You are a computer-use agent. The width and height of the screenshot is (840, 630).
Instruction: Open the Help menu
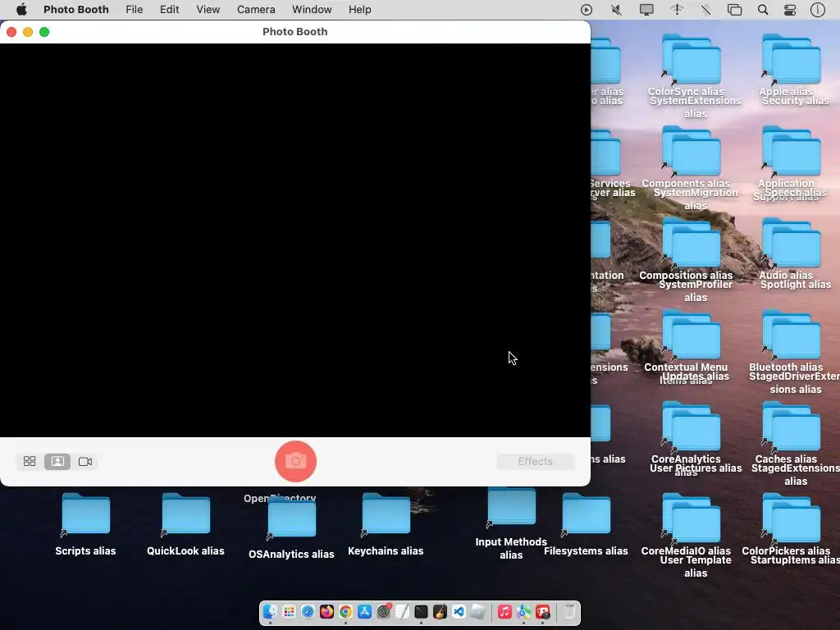[x=359, y=10]
